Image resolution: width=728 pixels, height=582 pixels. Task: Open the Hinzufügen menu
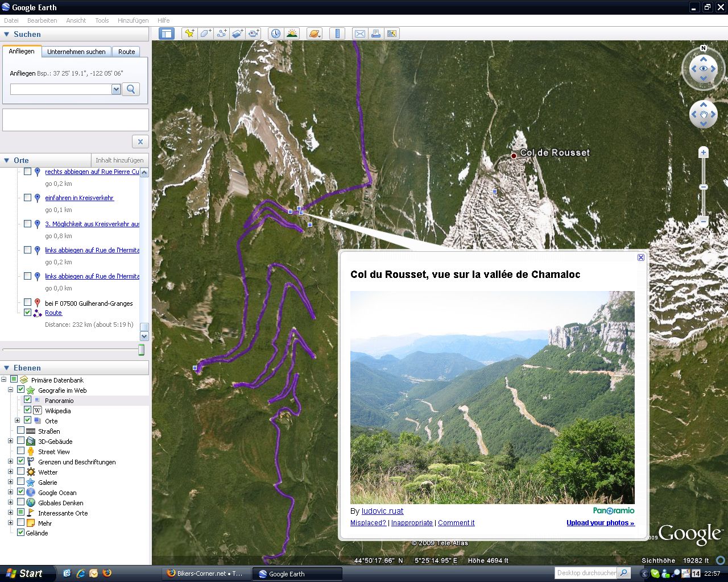(133, 20)
